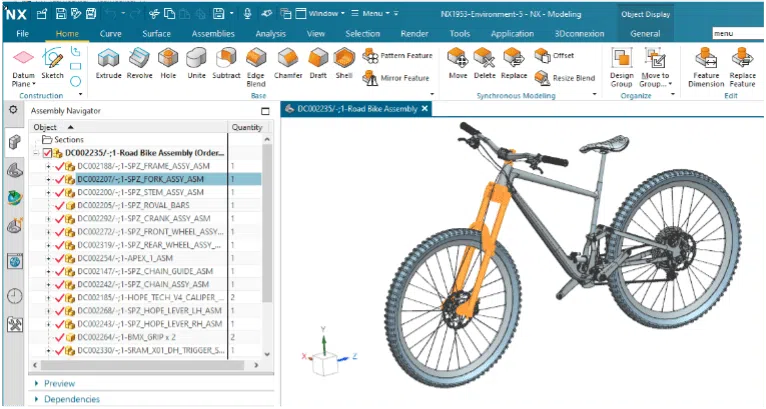Open the Edge Blend tool
This screenshot has height=409, width=766.
(255, 67)
